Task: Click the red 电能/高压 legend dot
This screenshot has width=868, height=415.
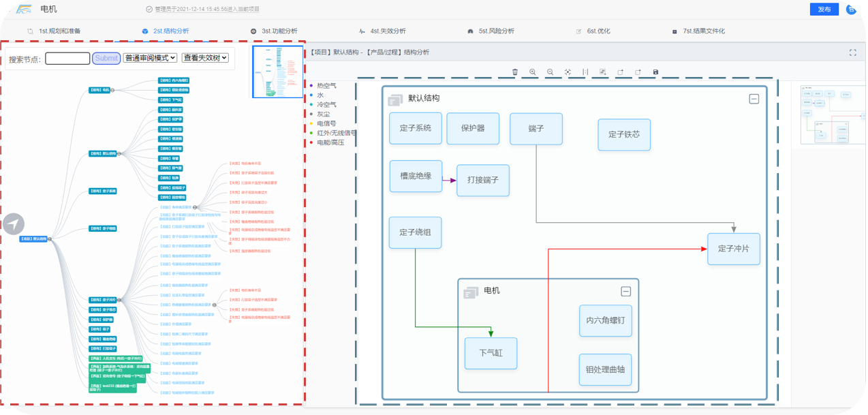Action: click(x=311, y=143)
